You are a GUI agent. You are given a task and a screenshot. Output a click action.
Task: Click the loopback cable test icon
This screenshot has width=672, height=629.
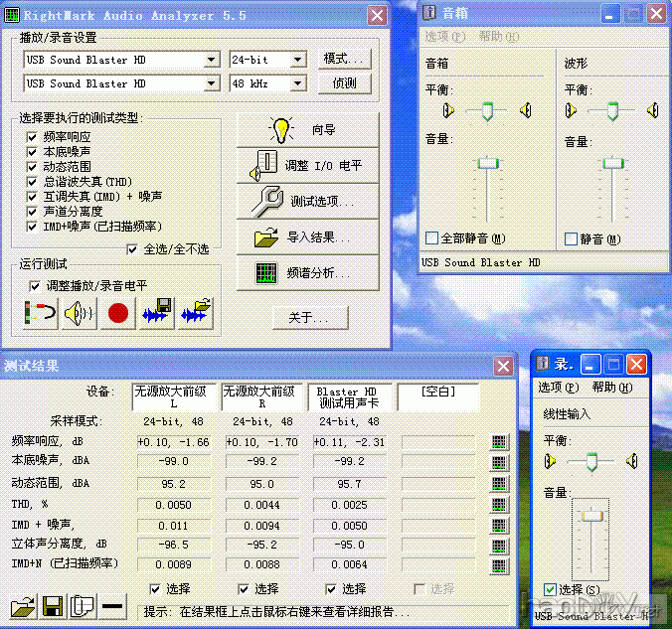pyautogui.click(x=41, y=314)
